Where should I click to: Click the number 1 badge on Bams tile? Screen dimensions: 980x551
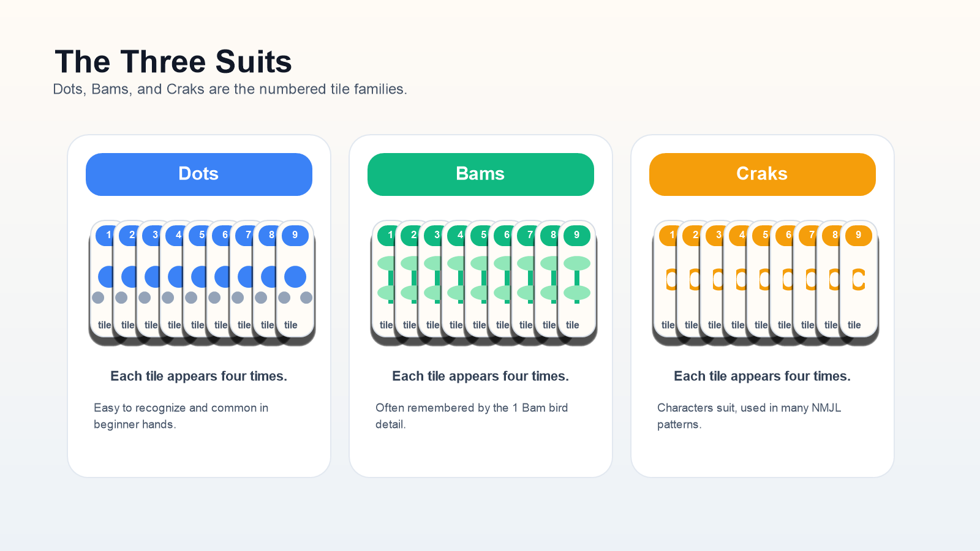(386, 235)
